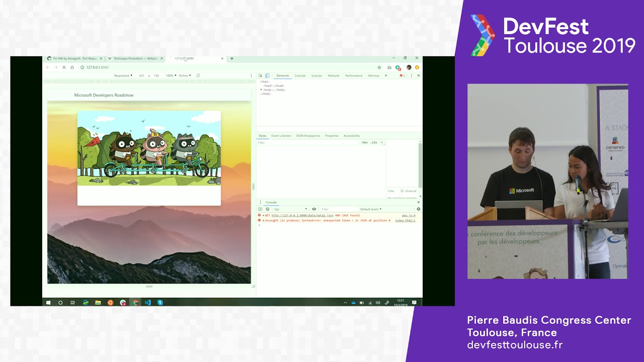Stop loading the page
This screenshot has width=644, height=362.
(64, 67)
